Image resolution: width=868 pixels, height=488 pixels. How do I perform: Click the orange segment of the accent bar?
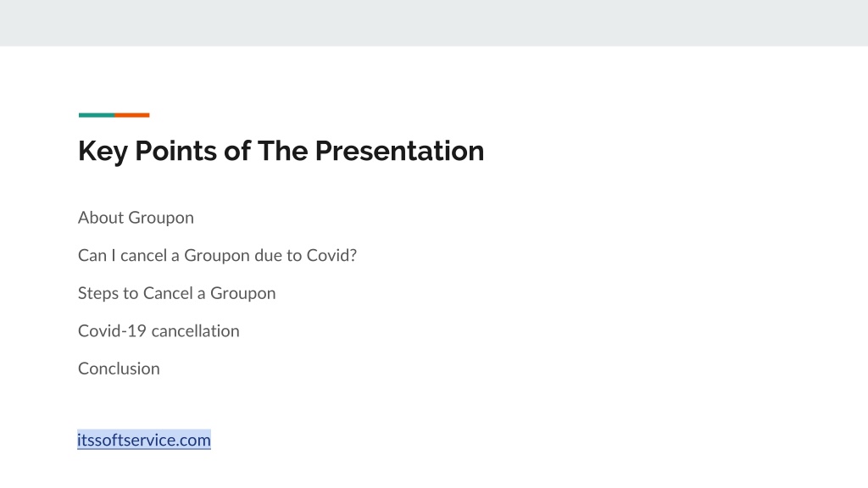132,115
